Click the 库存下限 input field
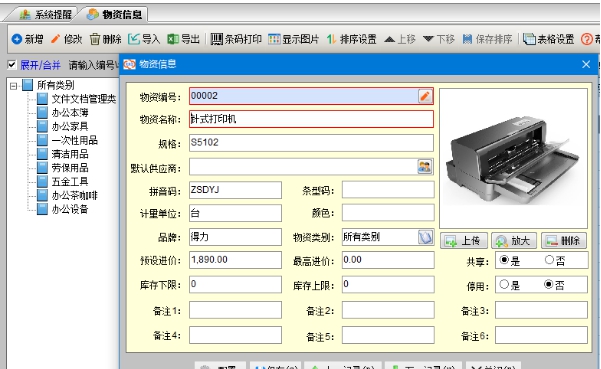The height and width of the screenshot is (369, 601). (235, 284)
